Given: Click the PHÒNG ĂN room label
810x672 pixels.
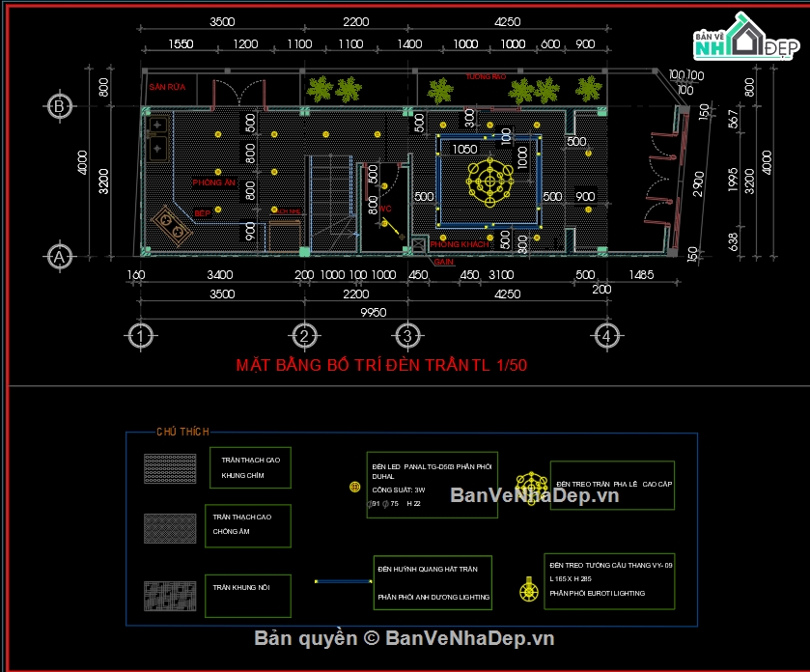Looking at the screenshot, I should (x=213, y=182).
